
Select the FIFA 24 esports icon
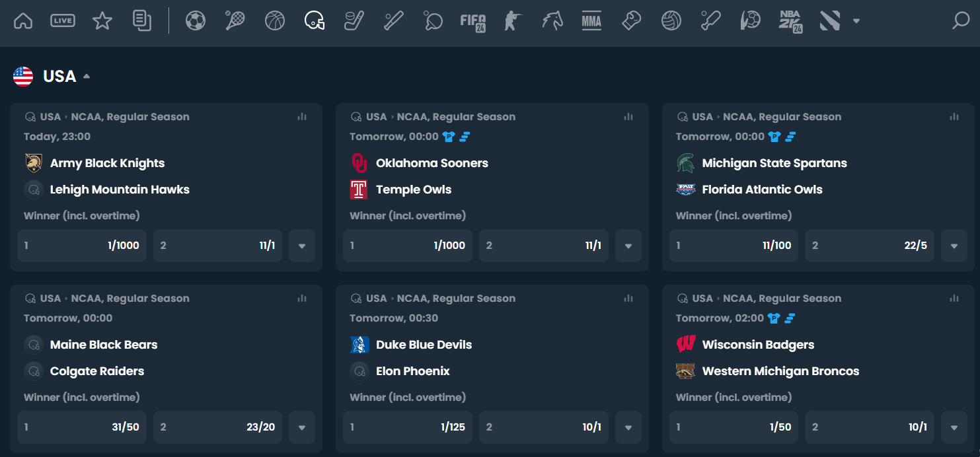(x=473, y=20)
